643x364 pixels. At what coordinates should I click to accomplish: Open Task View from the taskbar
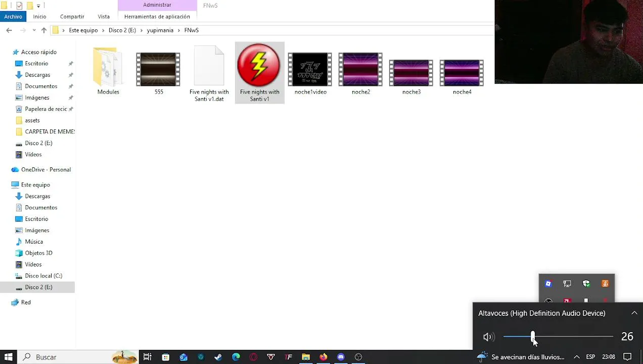tap(147, 357)
